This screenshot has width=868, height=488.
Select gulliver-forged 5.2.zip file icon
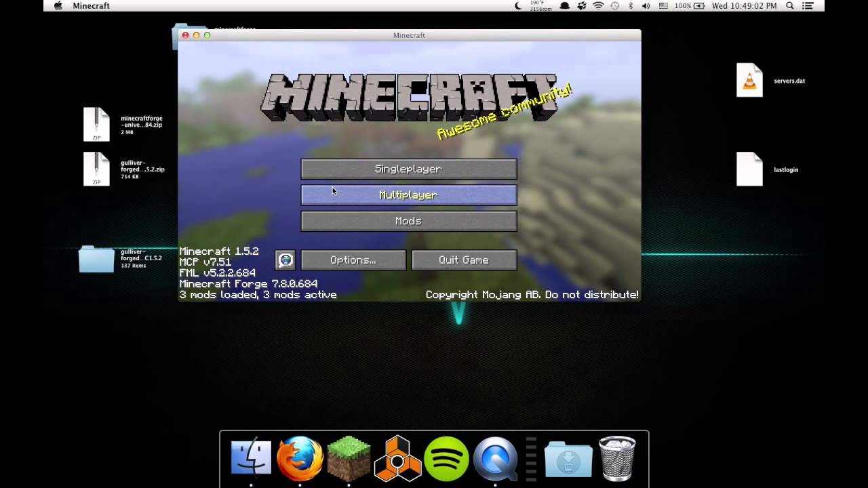tap(96, 169)
